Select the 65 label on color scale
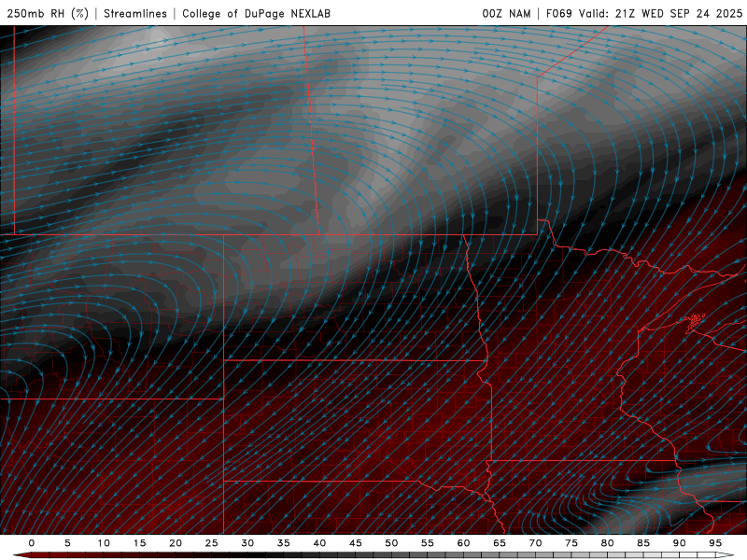This screenshot has width=747, height=560. click(500, 543)
